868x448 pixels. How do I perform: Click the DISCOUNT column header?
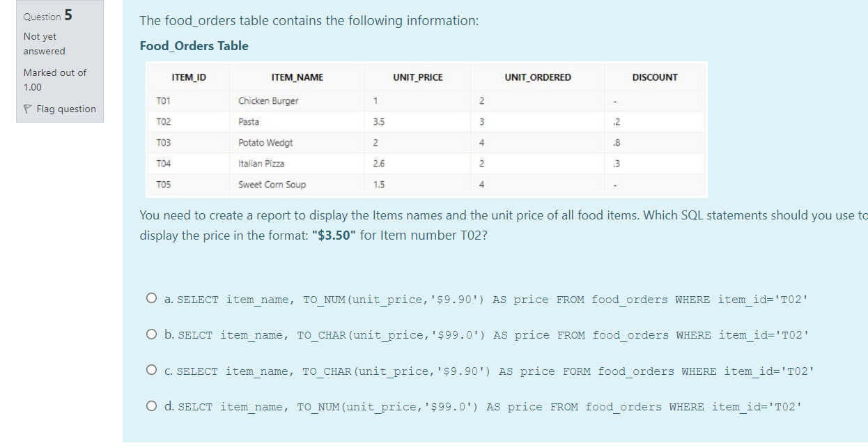(655, 77)
